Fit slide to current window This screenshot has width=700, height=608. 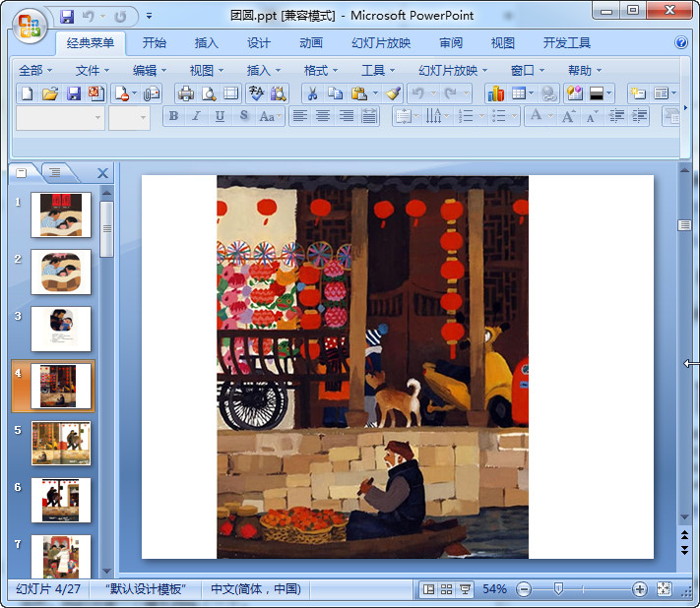pyautogui.click(x=664, y=589)
